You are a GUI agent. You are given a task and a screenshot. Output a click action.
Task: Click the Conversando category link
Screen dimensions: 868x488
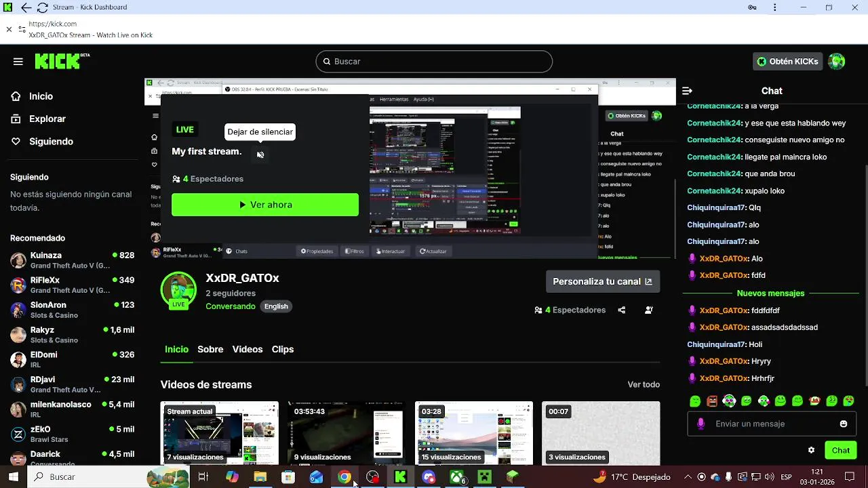click(231, 306)
